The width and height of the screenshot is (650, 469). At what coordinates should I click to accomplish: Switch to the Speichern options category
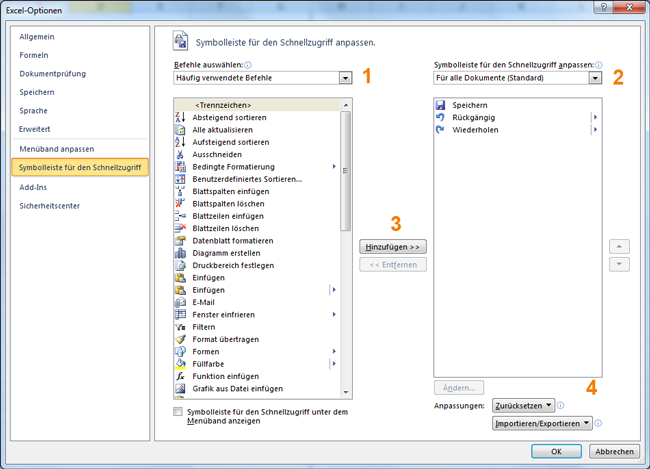coord(37,92)
